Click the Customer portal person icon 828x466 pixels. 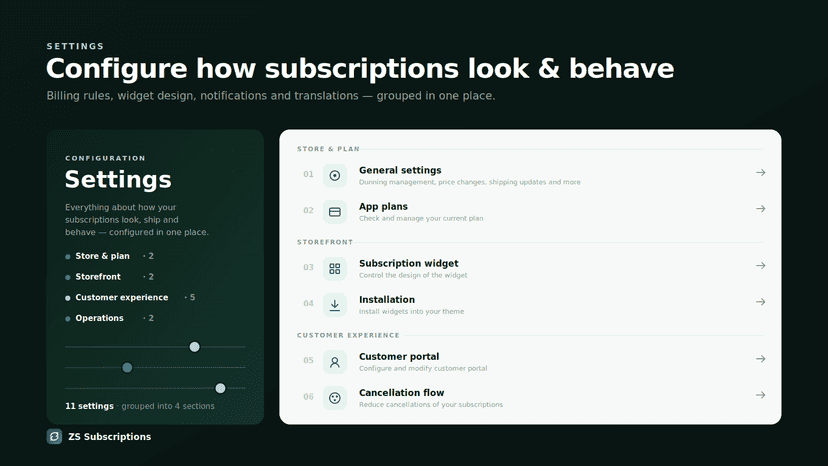coord(335,362)
